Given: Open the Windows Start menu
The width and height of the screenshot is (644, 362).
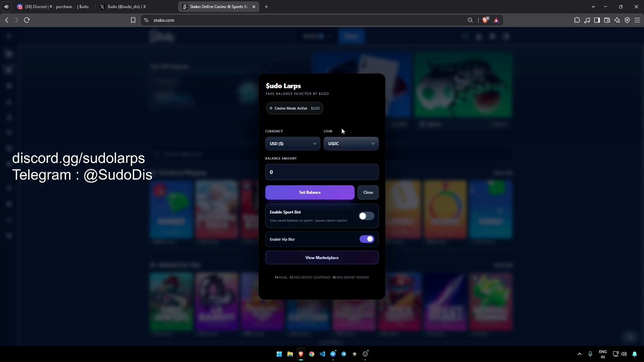Looking at the screenshot, I should [x=279, y=354].
